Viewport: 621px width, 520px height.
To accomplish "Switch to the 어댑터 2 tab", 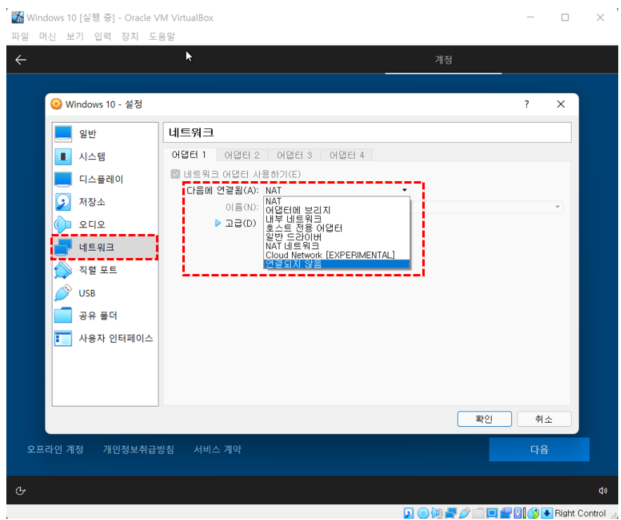I will pos(242,155).
